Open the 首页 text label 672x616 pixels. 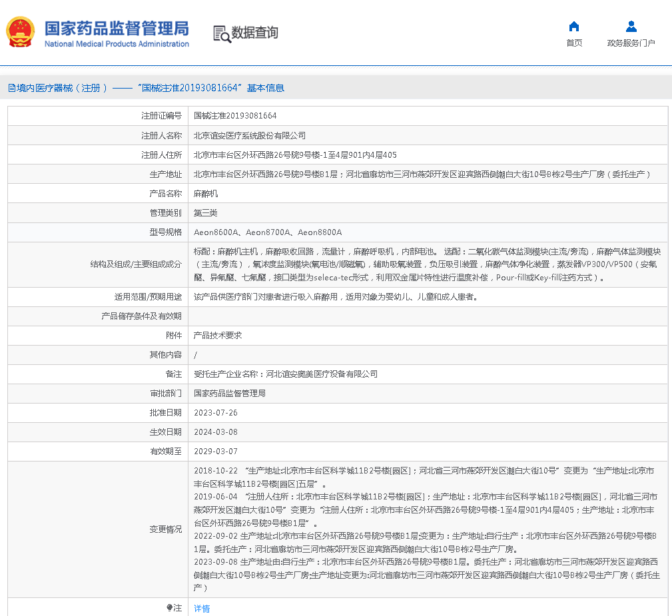pos(573,43)
